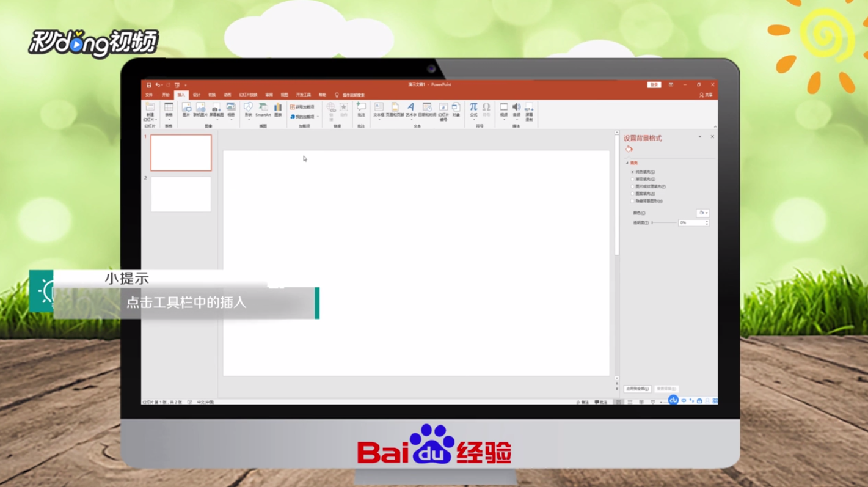Click the Chart (图表) icon
This screenshot has width=868, height=487.
click(x=278, y=107)
